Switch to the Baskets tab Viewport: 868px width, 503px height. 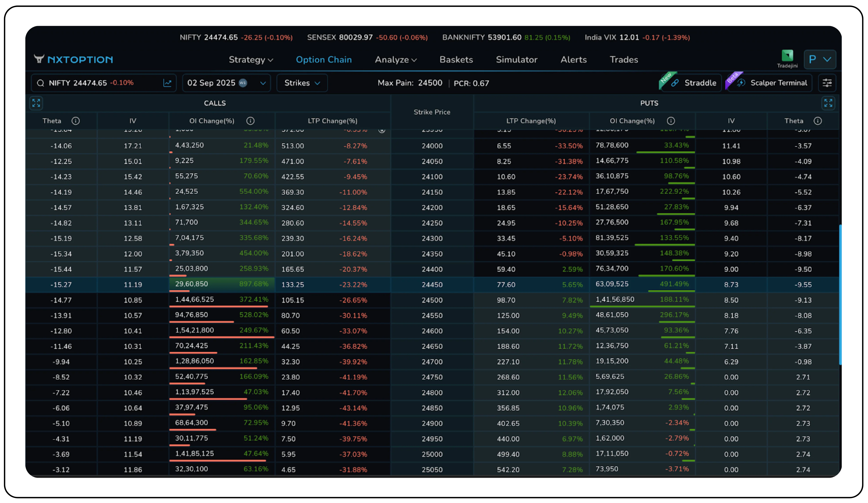[456, 59]
